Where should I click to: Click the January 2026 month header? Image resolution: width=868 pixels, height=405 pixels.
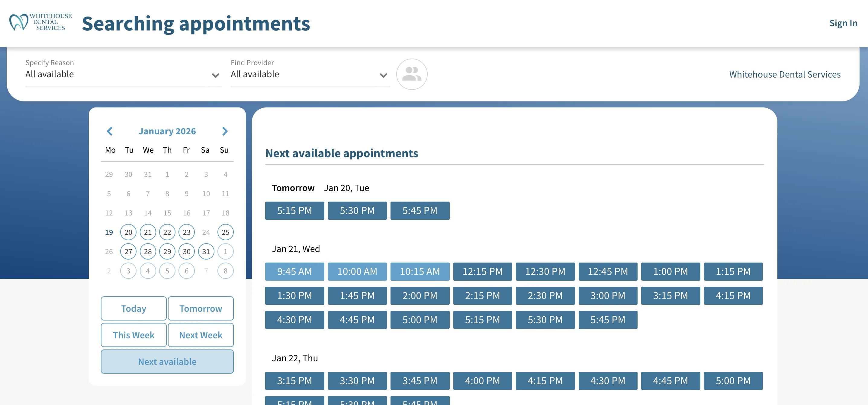tap(167, 131)
